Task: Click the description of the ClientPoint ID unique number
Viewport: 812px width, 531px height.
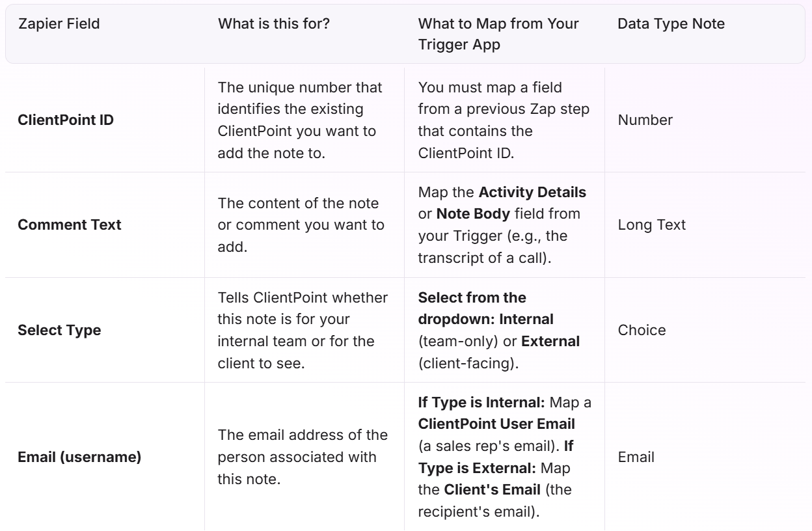Action: [x=303, y=120]
